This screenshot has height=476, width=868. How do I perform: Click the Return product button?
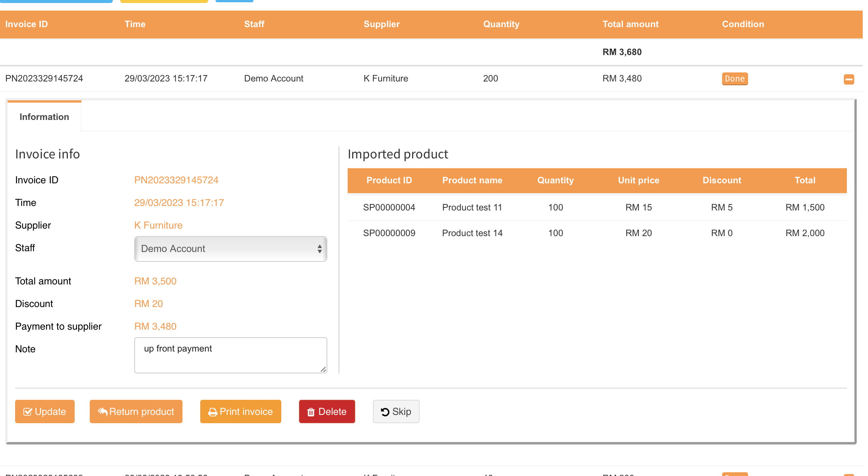pyautogui.click(x=136, y=412)
